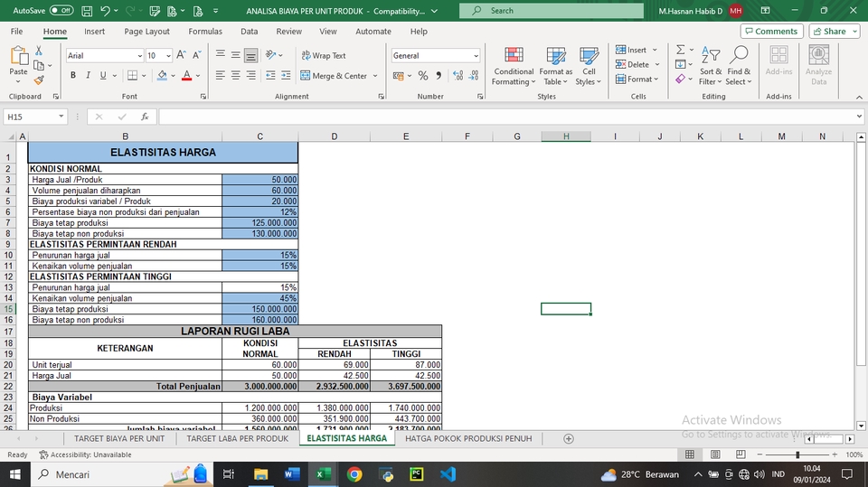Screen dimensions: 868x487
Task: Click the Undo arrow icon
Action: [x=106, y=11]
